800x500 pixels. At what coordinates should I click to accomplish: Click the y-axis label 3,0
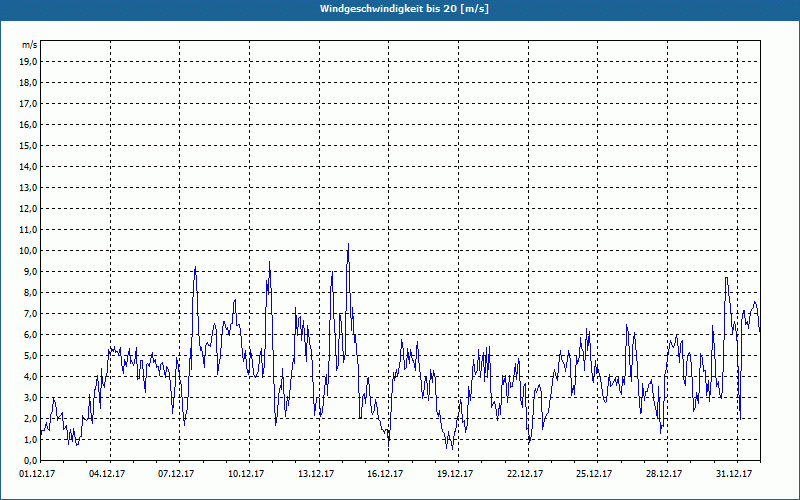[x=30, y=397]
